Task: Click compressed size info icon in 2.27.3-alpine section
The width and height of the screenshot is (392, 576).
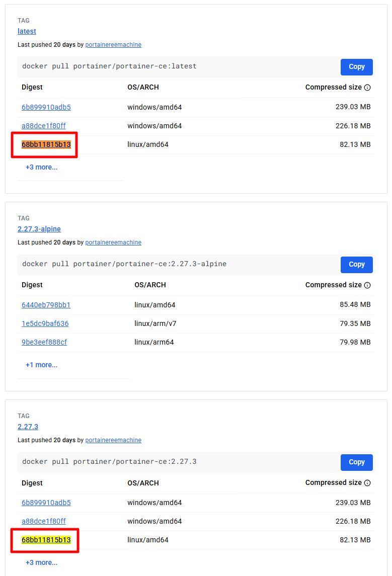Action: coord(367,285)
